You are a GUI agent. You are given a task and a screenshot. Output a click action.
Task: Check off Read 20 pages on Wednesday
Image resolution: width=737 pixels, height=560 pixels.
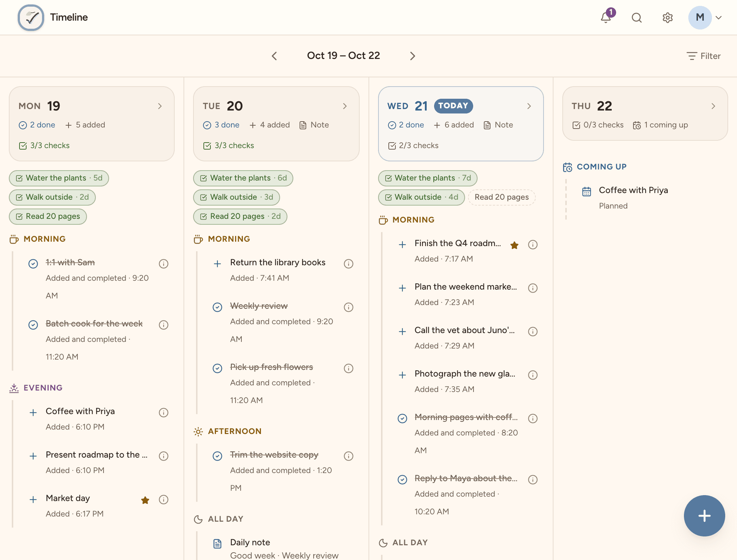[502, 197]
